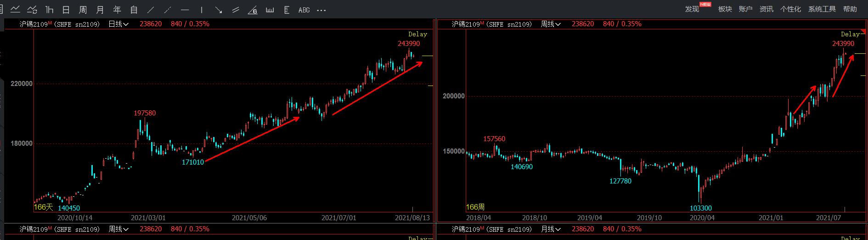Click the 140690 low label on weekly chart

pyautogui.click(x=522, y=167)
